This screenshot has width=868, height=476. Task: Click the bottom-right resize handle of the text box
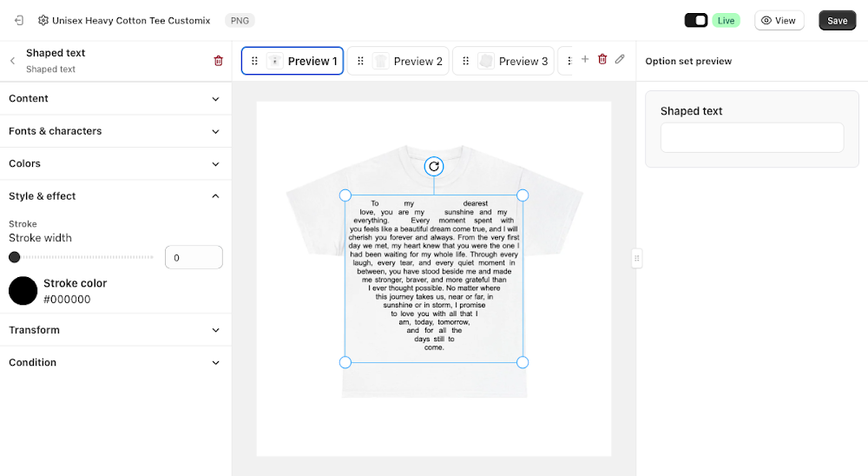[x=522, y=362]
